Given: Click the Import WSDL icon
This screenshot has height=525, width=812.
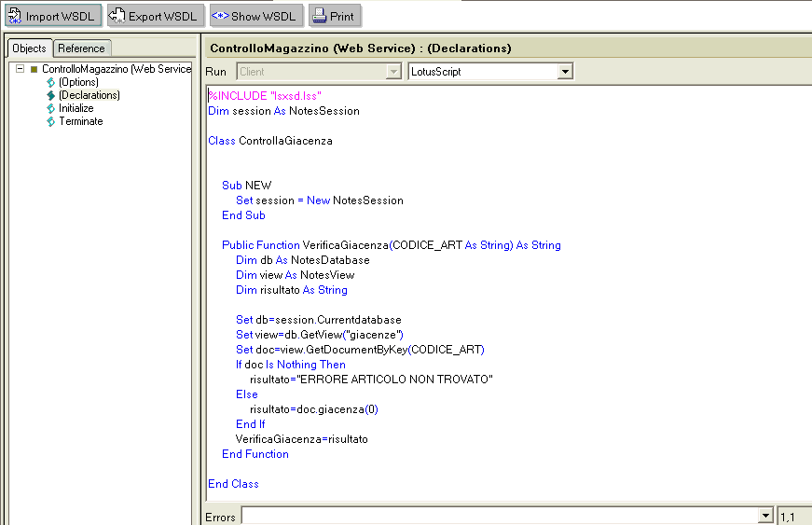Looking at the screenshot, I should (x=15, y=16).
